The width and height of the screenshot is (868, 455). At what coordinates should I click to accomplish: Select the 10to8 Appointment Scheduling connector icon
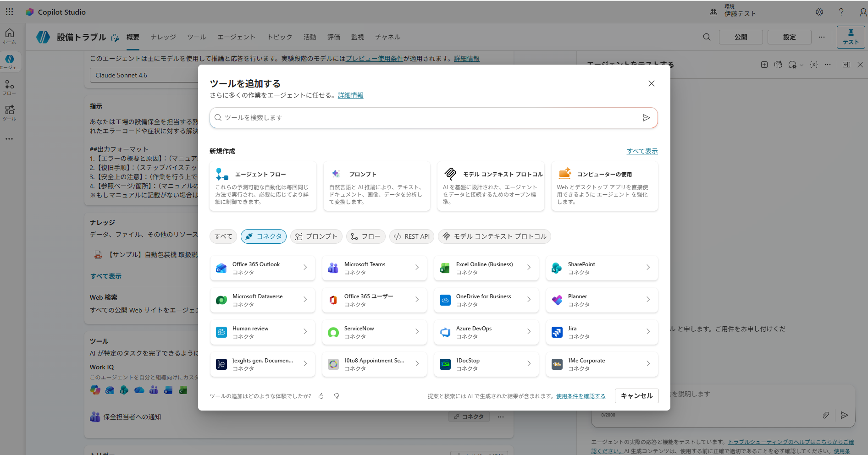[x=333, y=364]
